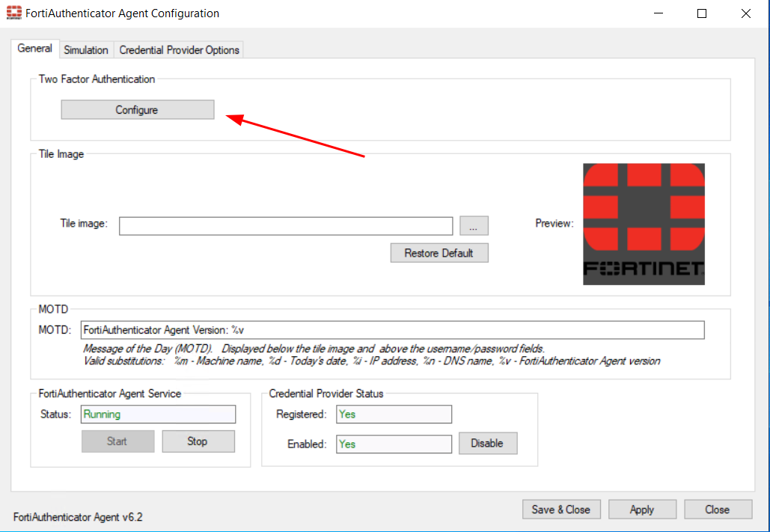Browse for a tile image with the ellipsis button

coord(474,225)
